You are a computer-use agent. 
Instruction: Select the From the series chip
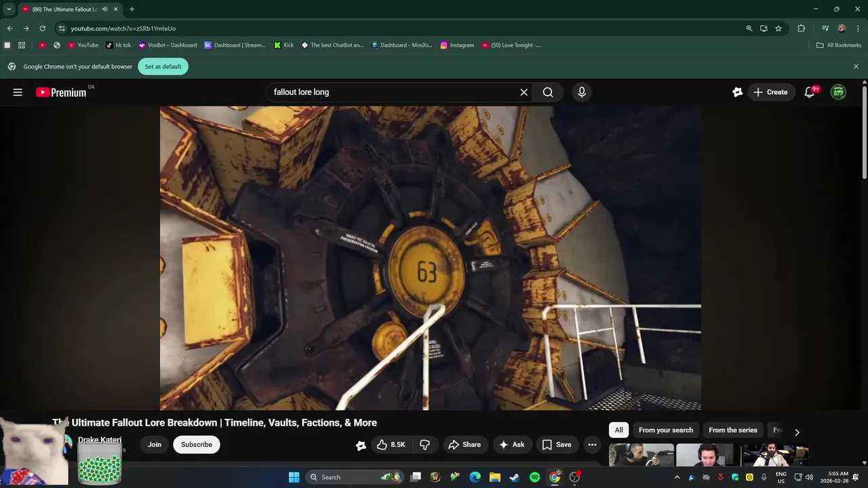733,430
